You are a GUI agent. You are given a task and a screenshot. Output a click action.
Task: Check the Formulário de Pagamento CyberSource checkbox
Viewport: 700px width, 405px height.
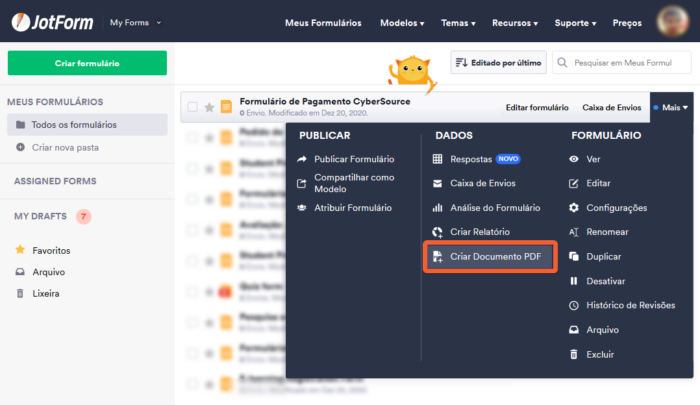[x=192, y=107]
